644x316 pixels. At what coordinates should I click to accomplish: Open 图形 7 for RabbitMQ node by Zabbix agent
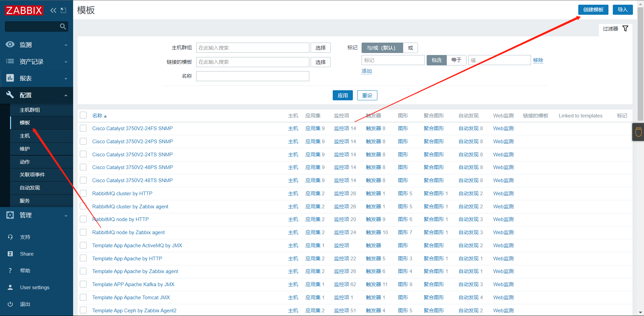pyautogui.click(x=405, y=232)
